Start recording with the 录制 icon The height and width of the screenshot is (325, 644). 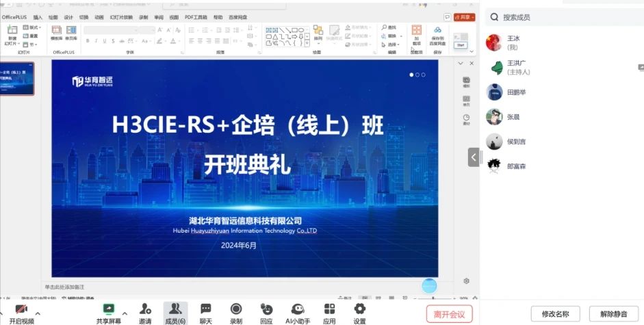pos(235,309)
